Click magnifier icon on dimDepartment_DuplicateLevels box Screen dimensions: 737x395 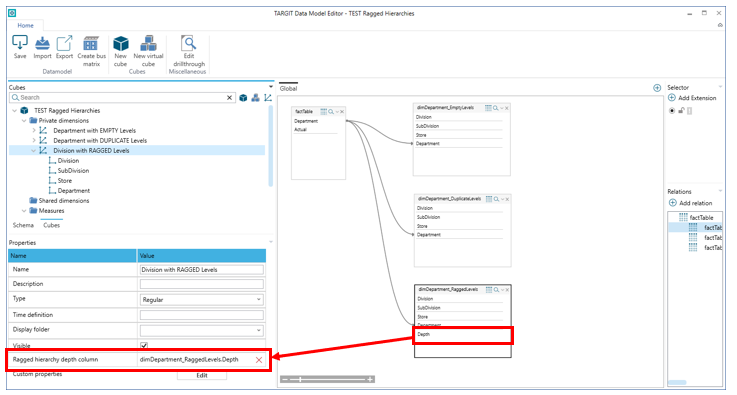point(496,199)
